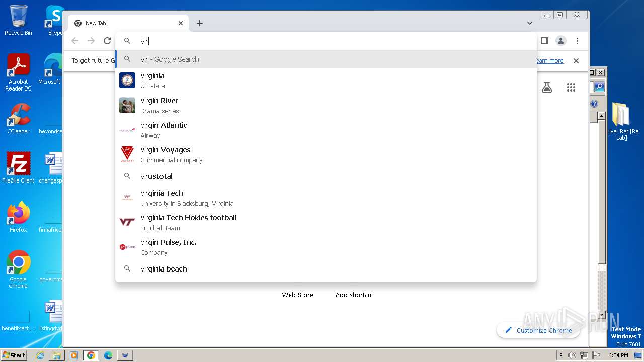
Task: Click the address bar containing 'vir'
Action: [x=326, y=41]
